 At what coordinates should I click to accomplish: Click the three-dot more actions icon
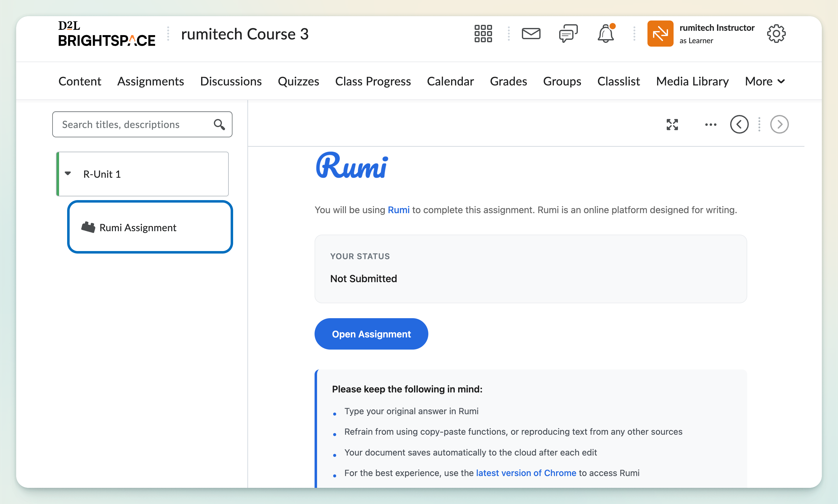click(x=710, y=124)
